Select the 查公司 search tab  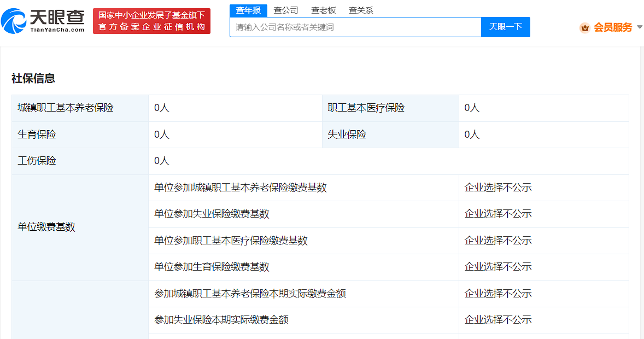286,10
